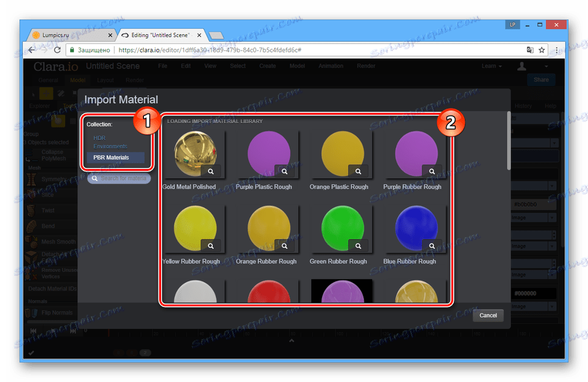Open preview magnifier on first Purple Plastic Rough

285,171
